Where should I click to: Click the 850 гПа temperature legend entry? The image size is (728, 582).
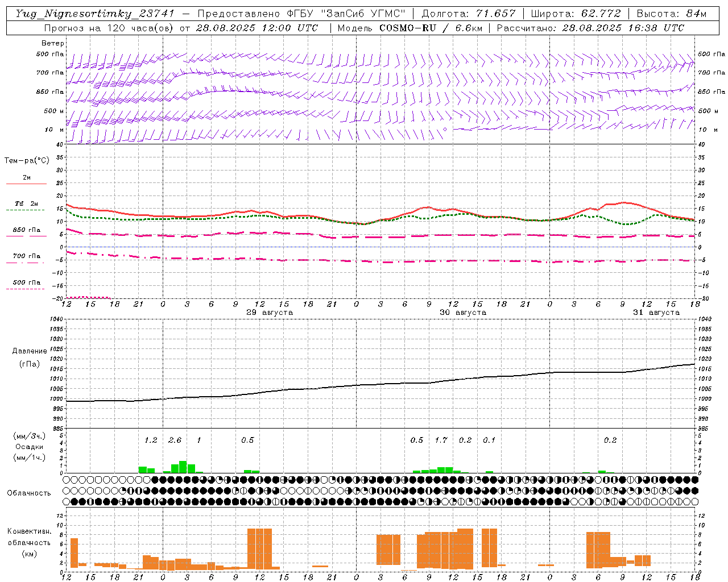27,230
